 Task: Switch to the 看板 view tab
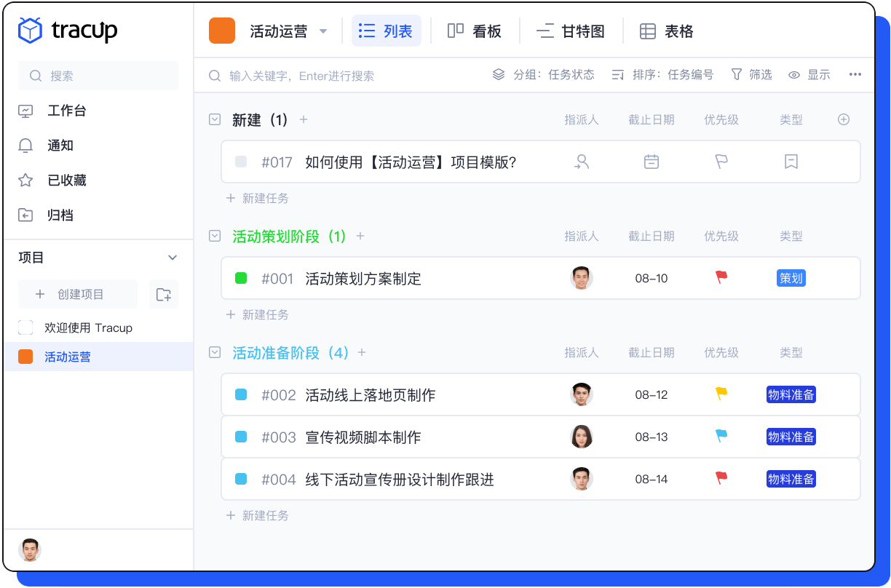[475, 31]
